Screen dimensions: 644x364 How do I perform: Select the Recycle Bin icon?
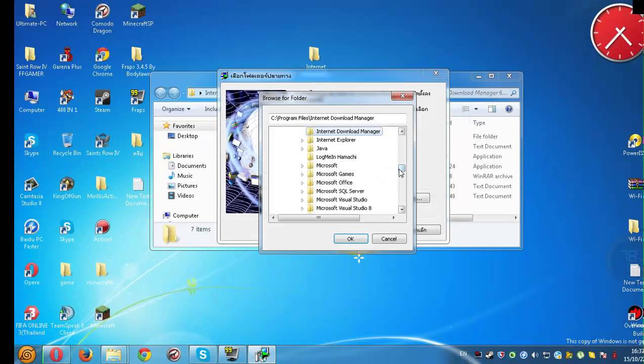pyautogui.click(x=67, y=145)
